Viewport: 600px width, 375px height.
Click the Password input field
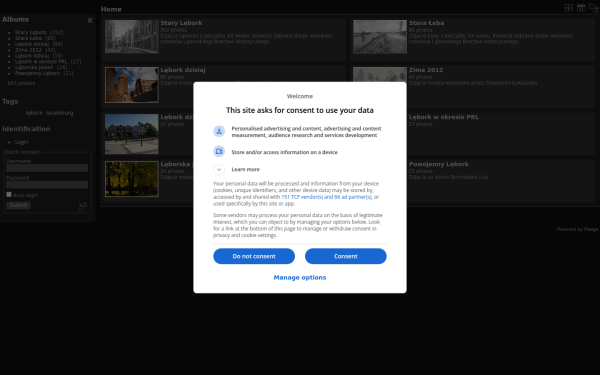pyautogui.click(x=47, y=184)
